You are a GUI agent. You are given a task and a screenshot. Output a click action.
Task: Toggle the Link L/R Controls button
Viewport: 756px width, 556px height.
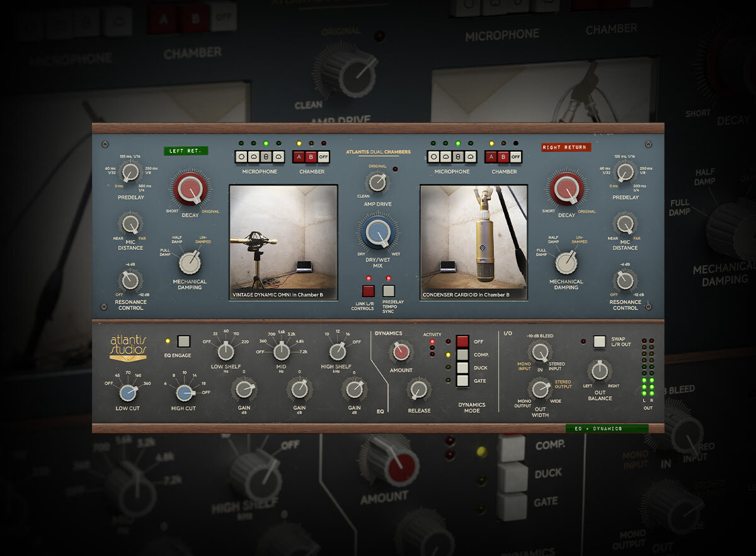[x=368, y=291]
